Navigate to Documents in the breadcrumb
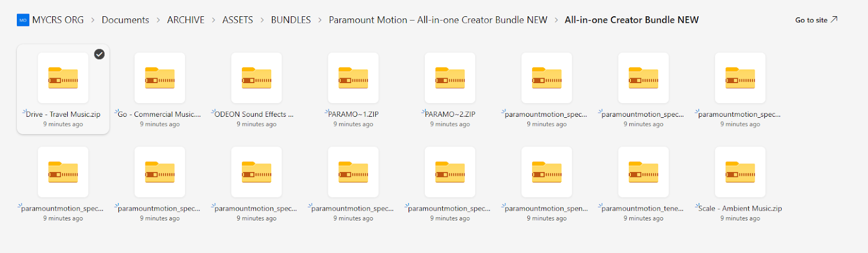868x253 pixels. (x=125, y=20)
